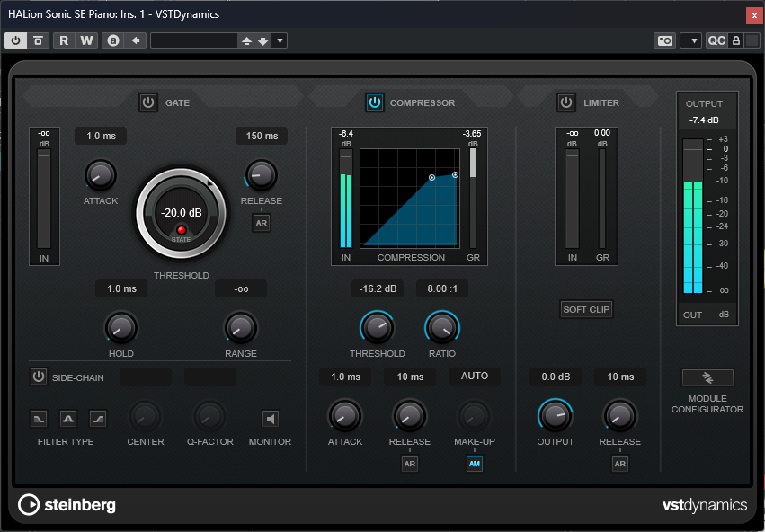Viewport: 765px width, 532px height.
Task: Click the 8.00 :1 ratio value field
Action: pos(442,288)
